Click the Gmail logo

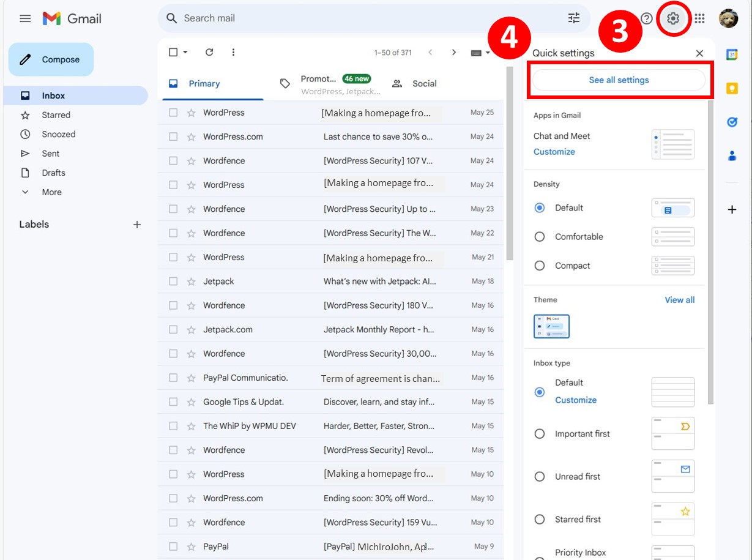[x=72, y=18]
